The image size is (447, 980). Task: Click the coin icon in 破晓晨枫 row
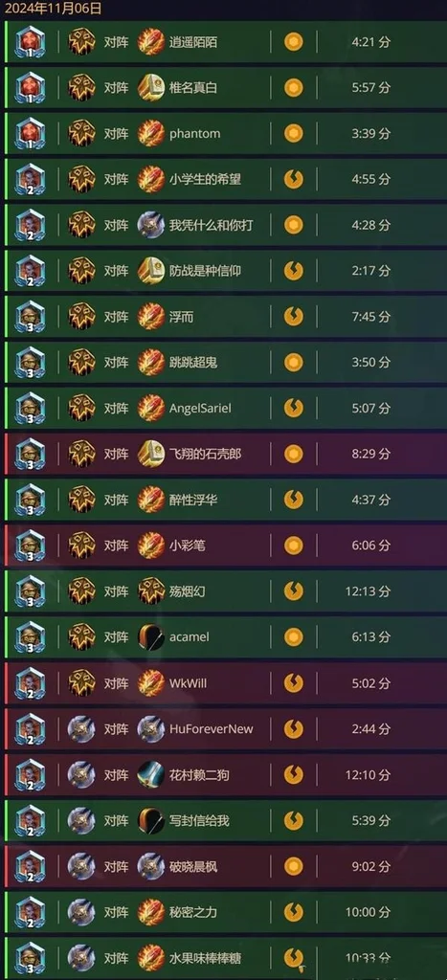tap(293, 866)
